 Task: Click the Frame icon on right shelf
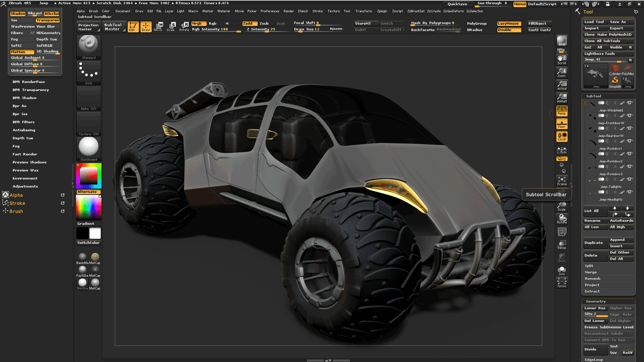pos(562,180)
